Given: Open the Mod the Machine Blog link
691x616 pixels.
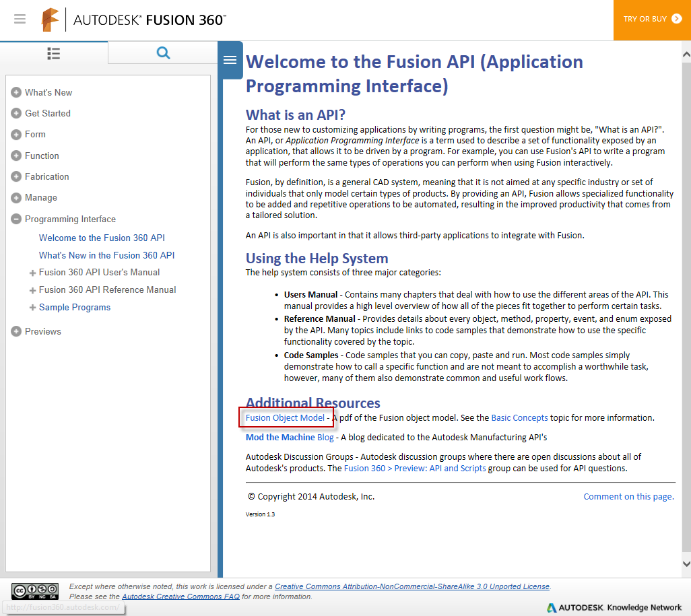Looking at the screenshot, I should click(x=290, y=437).
